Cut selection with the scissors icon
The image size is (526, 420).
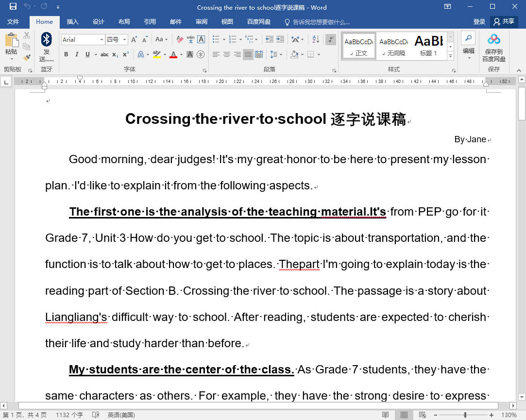[27, 35]
